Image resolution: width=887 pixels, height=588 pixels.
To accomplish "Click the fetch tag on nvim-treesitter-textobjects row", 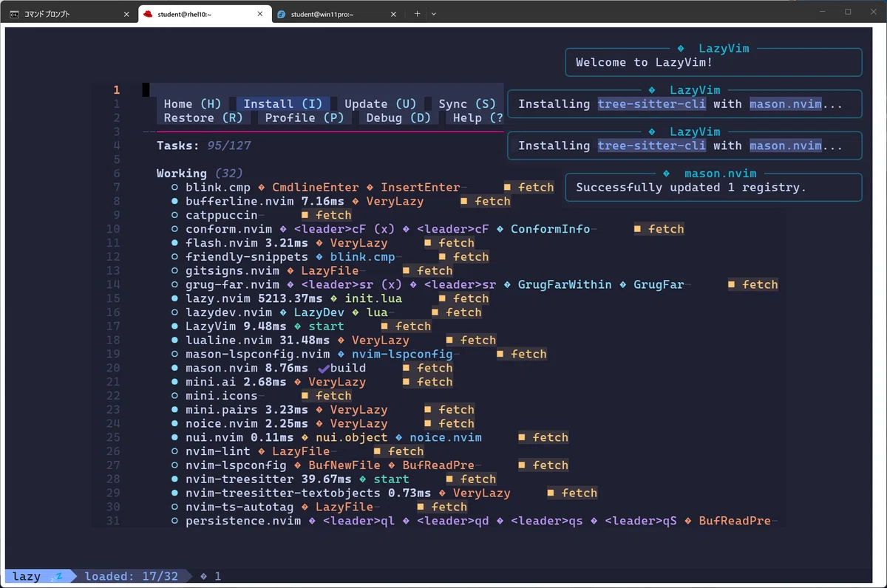I will click(x=572, y=493).
